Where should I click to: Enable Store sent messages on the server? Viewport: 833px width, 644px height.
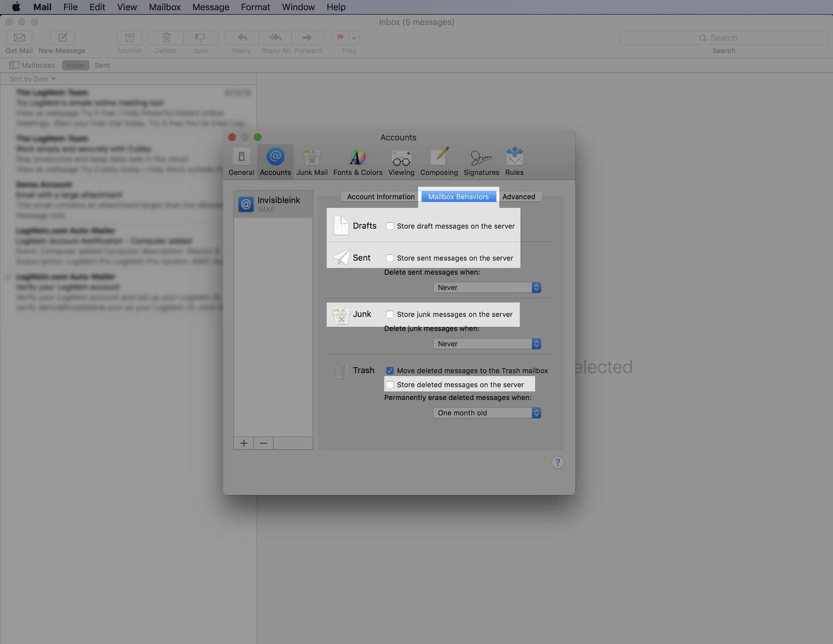pyautogui.click(x=390, y=258)
